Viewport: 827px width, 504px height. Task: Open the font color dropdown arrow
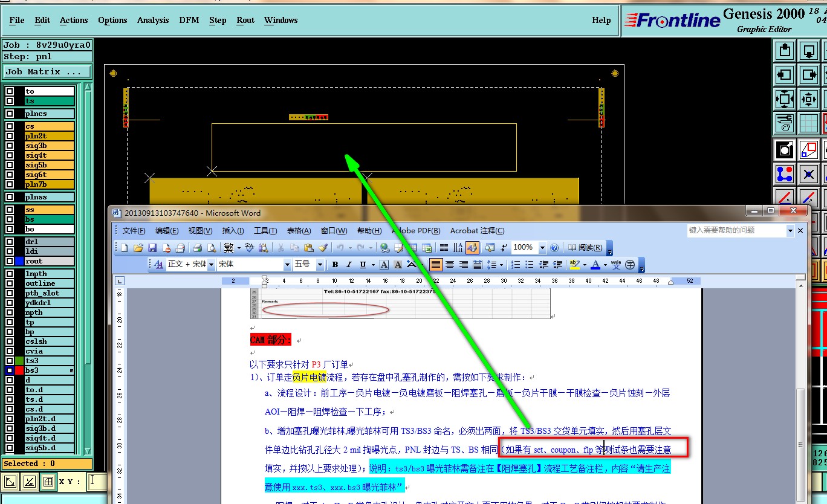tap(605, 265)
